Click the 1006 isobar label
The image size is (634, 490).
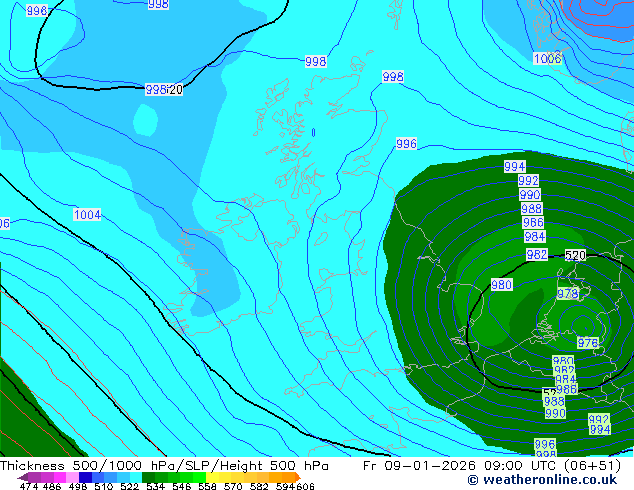point(547,59)
